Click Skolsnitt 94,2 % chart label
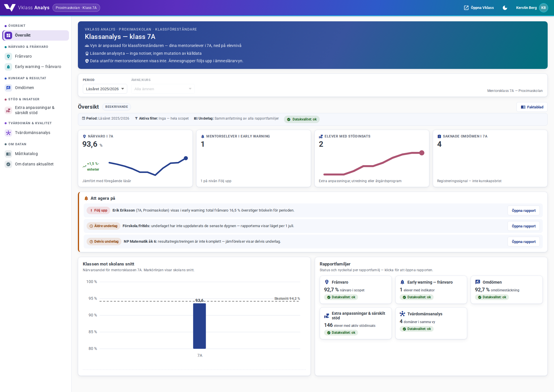Viewport: 554px width, 392px height. 287,299
